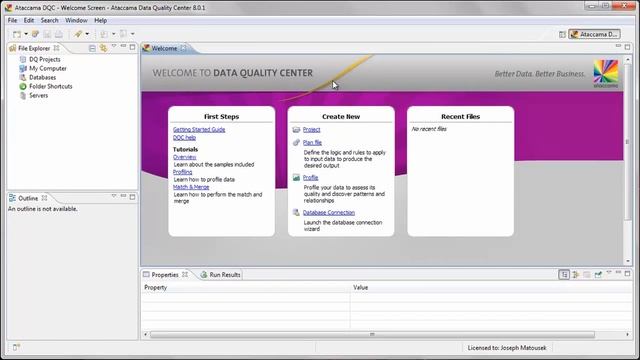Click Project link under Create New
The height and width of the screenshot is (360, 640).
tap(311, 129)
